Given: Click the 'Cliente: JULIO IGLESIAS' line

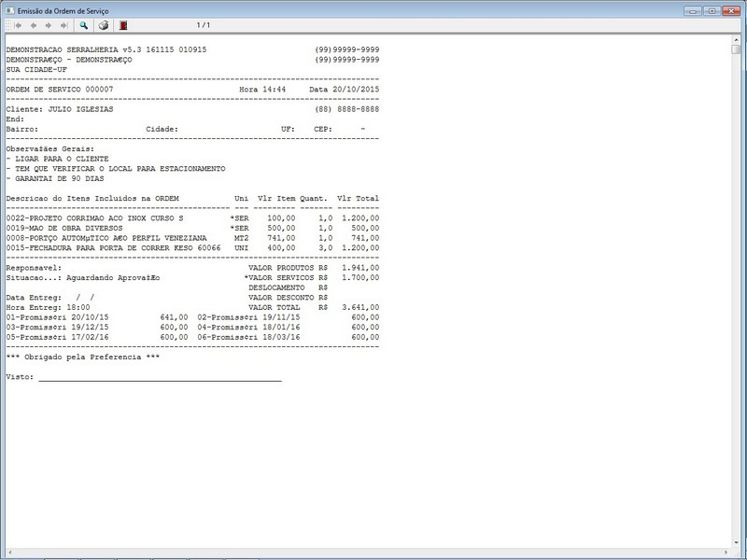Looking at the screenshot, I should click(x=60, y=109).
